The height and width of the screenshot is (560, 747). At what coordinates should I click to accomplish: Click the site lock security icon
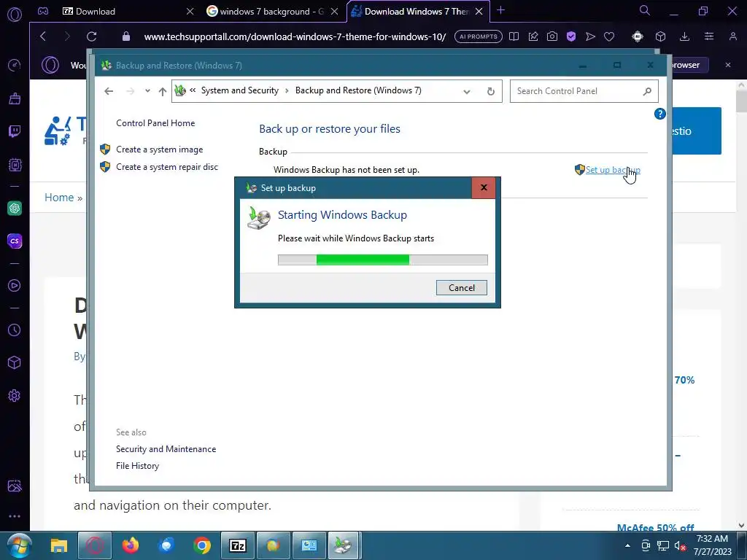[x=125, y=36]
